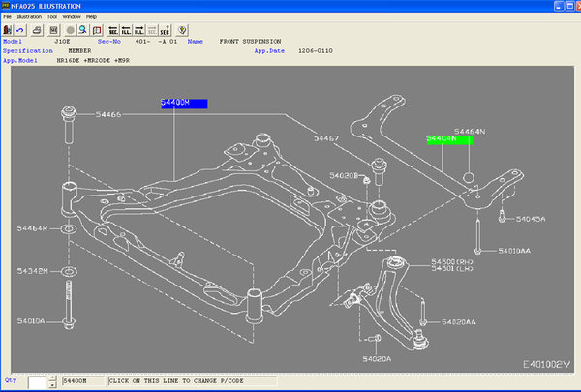The width and height of the screenshot is (581, 392).
Task: Open the Help menu
Action: (x=91, y=17)
